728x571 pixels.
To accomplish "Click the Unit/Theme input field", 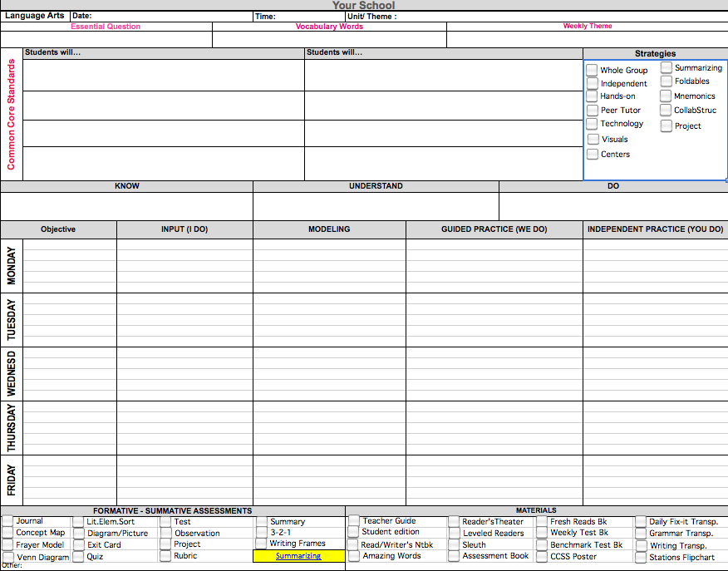I will click(x=537, y=17).
